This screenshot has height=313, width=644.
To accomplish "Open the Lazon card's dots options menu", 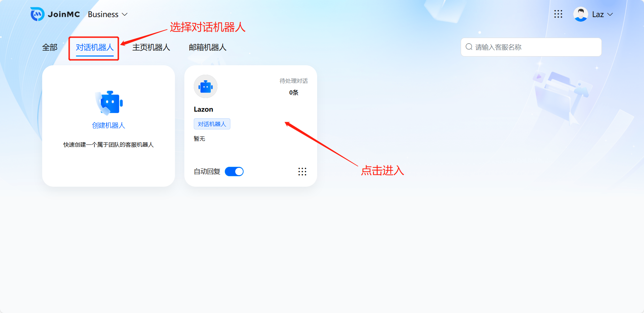I will click(x=302, y=172).
